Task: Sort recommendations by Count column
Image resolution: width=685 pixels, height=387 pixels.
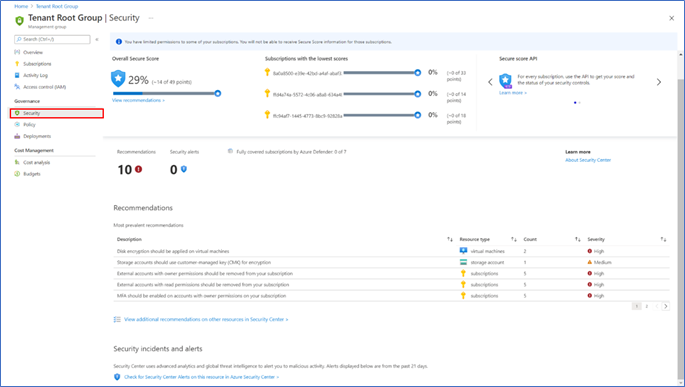Action: 578,239
